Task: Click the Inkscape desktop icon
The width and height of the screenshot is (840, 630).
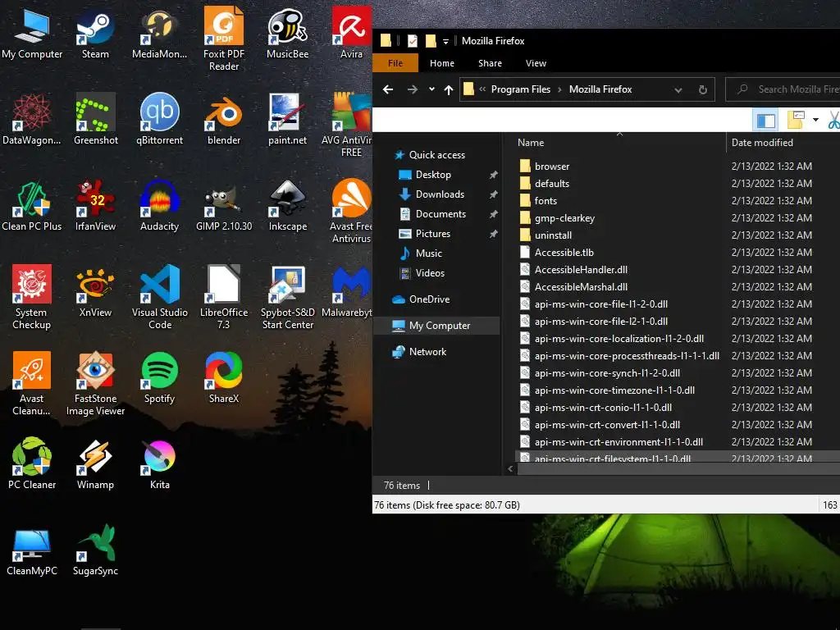Action: pyautogui.click(x=287, y=206)
